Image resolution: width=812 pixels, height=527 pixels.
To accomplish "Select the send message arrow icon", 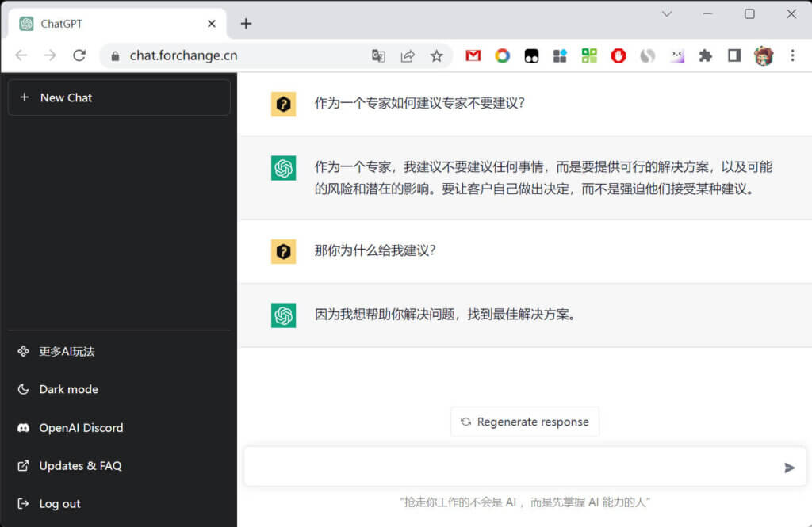I will click(789, 468).
